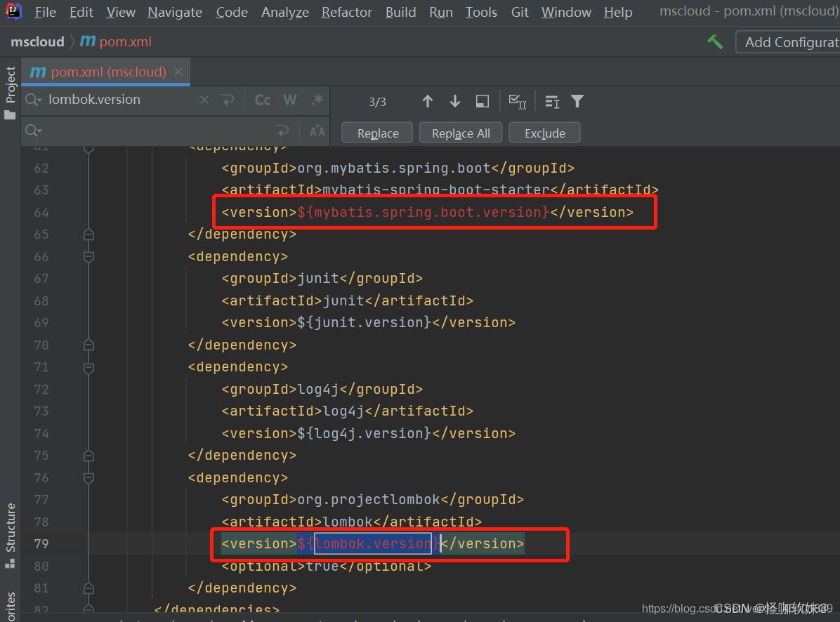The image size is (840, 622).
Task: Toggle Match Case (Cc) option
Action: [263, 100]
